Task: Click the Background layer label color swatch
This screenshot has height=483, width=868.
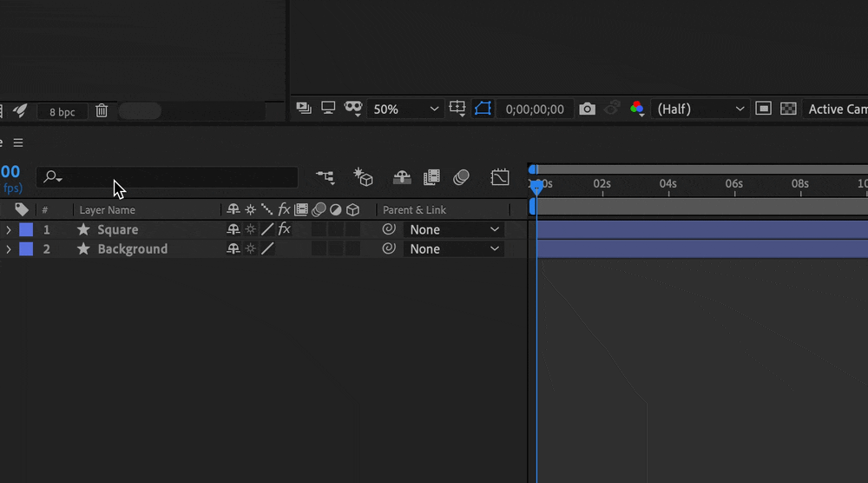Action: pyautogui.click(x=26, y=249)
